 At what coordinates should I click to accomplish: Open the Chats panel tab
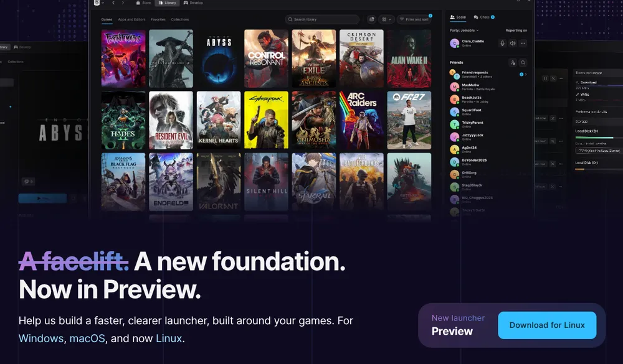[x=484, y=17]
